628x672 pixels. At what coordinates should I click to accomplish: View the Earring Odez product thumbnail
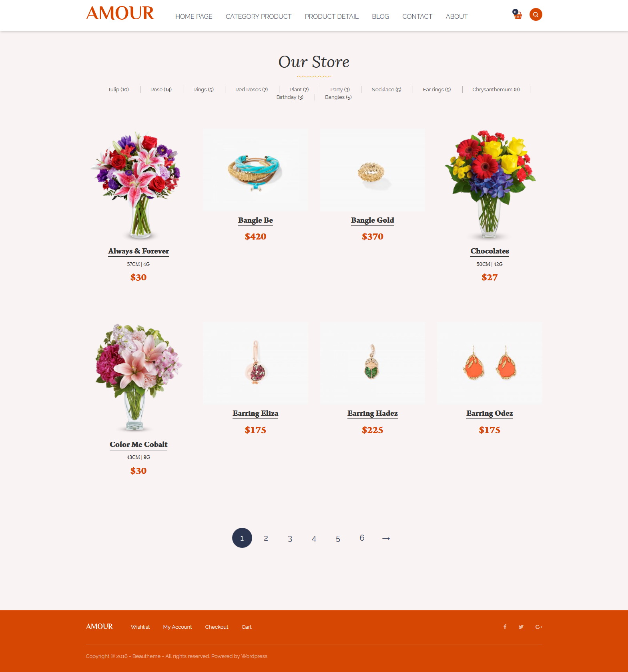[x=490, y=362]
